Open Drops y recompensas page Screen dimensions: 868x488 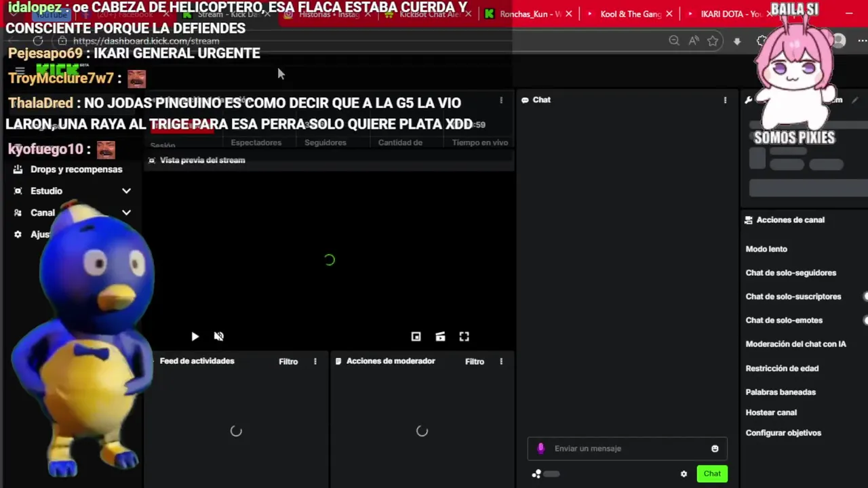click(76, 169)
